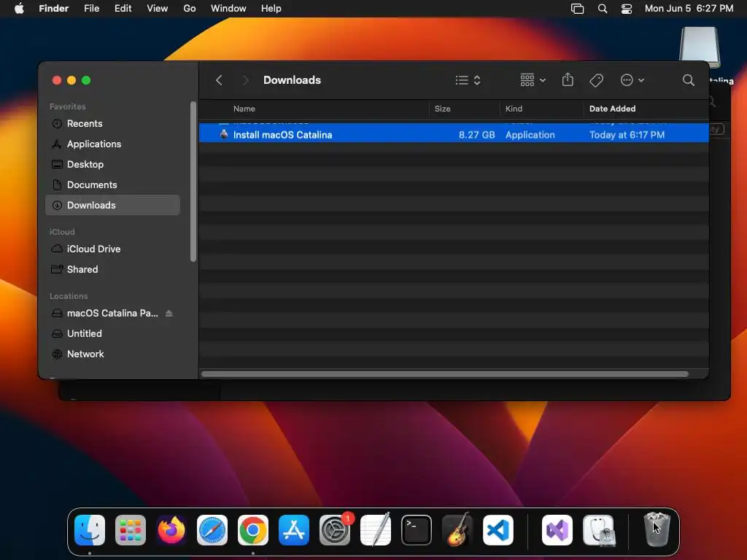Click the Share toolbar icon

pyautogui.click(x=568, y=79)
